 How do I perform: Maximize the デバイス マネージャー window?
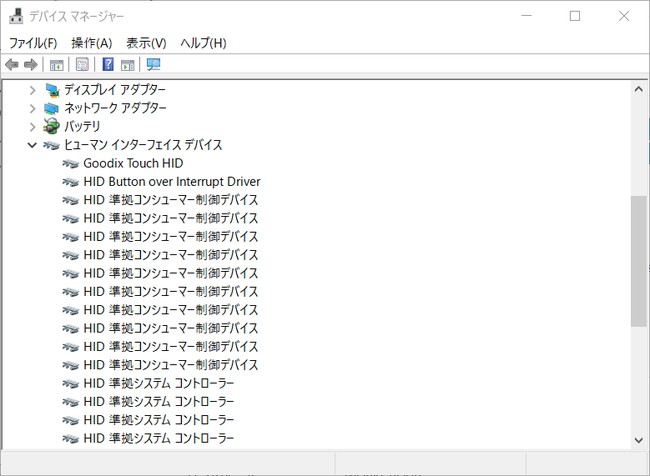coord(575,16)
